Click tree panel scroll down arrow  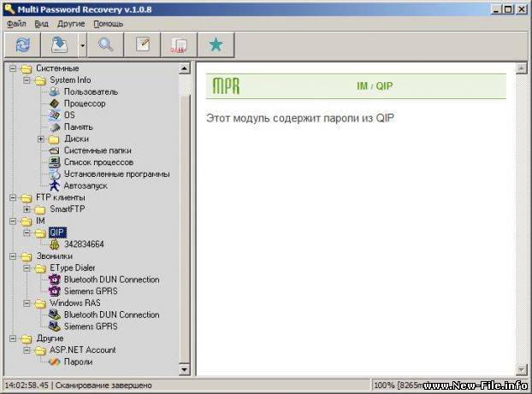click(x=184, y=369)
